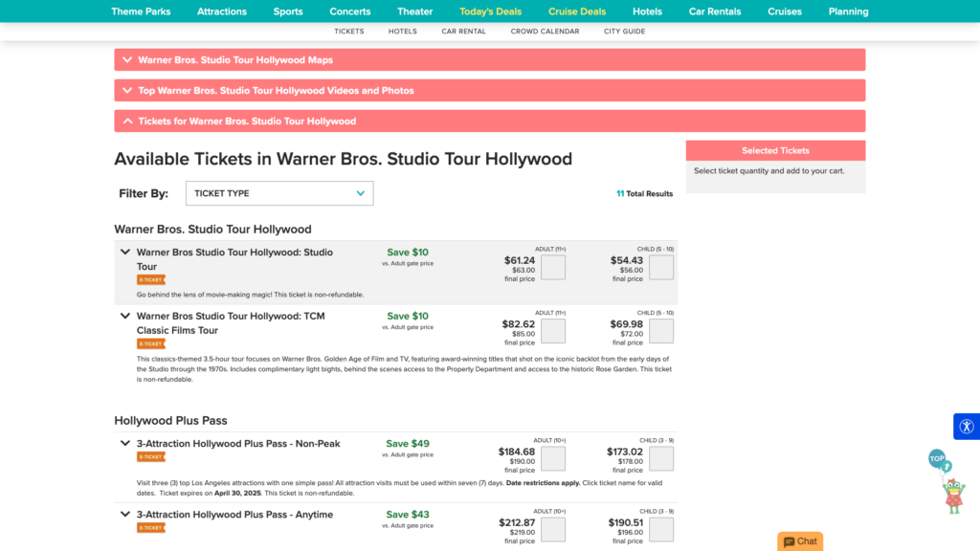980x551 pixels.
Task: Open the CITY GUIDE tab
Action: [624, 32]
